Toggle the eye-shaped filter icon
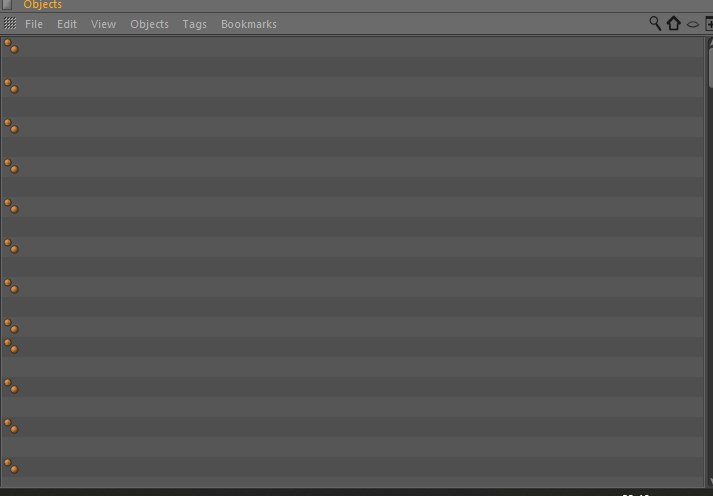The height and width of the screenshot is (496, 713). [x=693, y=24]
